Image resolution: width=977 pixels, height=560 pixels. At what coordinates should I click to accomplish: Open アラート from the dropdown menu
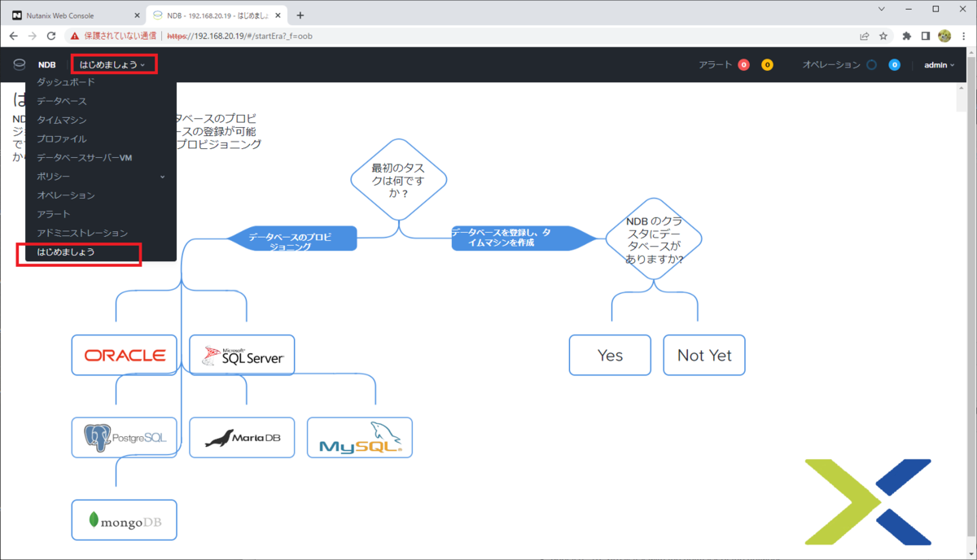(54, 214)
